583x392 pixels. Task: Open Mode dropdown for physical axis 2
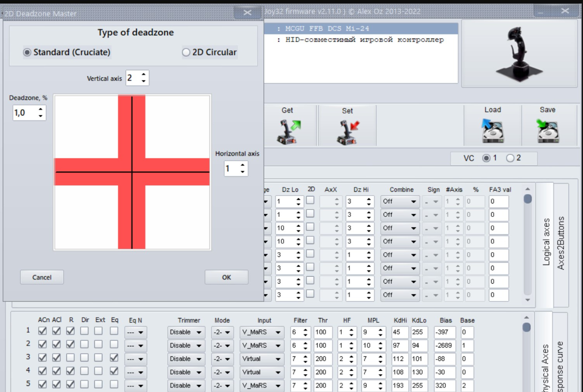click(x=222, y=346)
